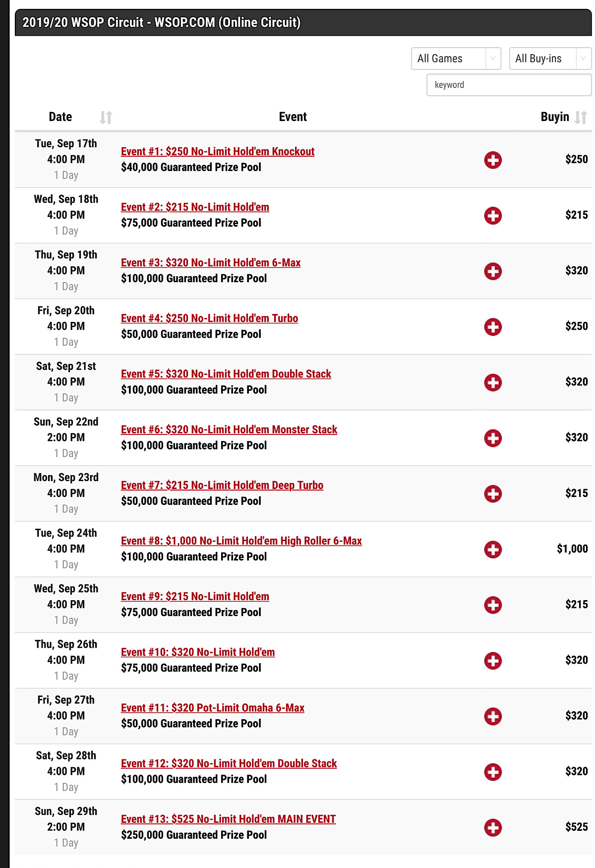Viewport: 595px width, 868px height.
Task: Click red plus icon for Event #3 6-Max
Action: click(x=493, y=271)
